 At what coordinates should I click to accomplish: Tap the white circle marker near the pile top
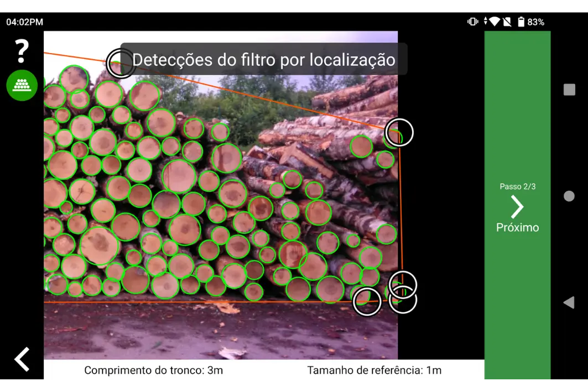click(121, 64)
